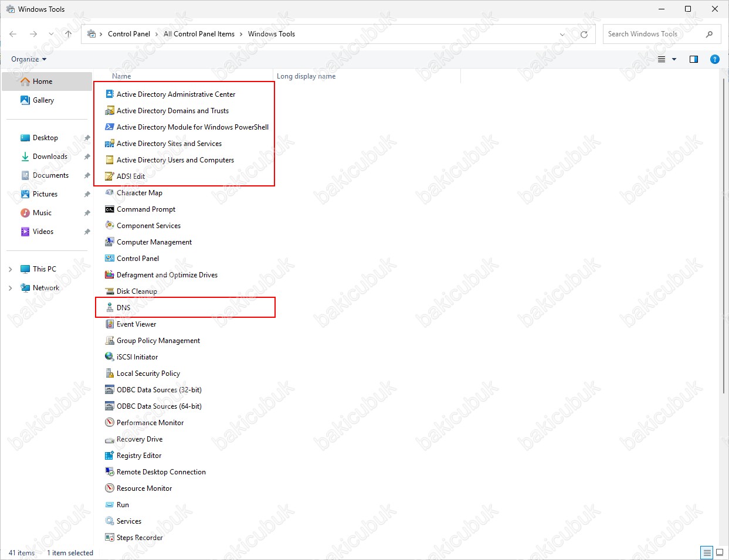Image resolution: width=729 pixels, height=560 pixels.
Task: Launch Active Directory Module for Windows PowerShell icon
Action: tap(110, 127)
